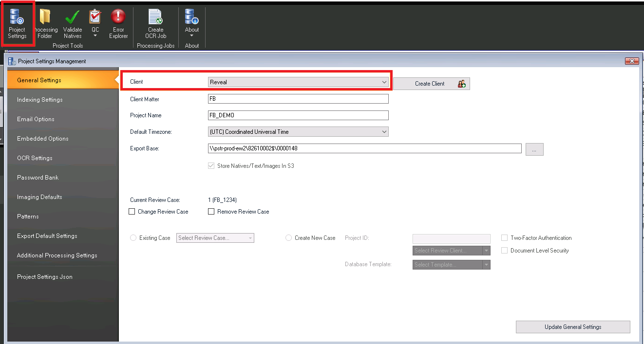This screenshot has height=344, width=644.
Task: Open Project Settings in the toolbar
Action: tap(18, 24)
